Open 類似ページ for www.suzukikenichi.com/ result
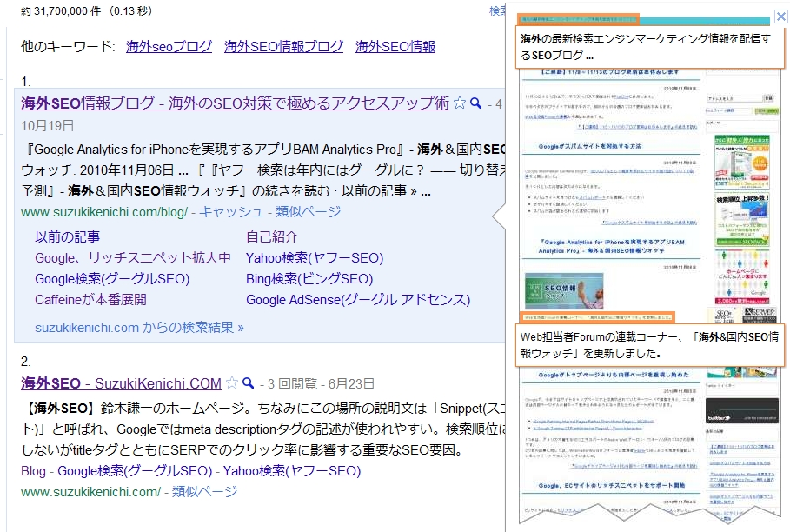The image size is (790, 532). 204,492
